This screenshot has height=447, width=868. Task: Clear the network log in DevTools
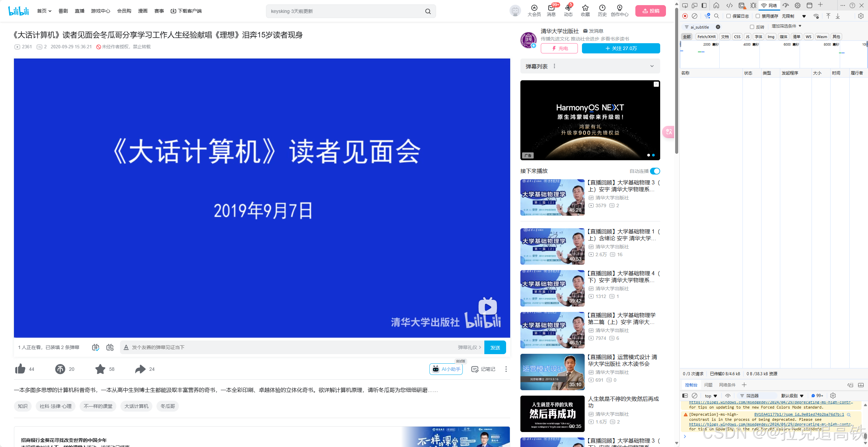[695, 16]
